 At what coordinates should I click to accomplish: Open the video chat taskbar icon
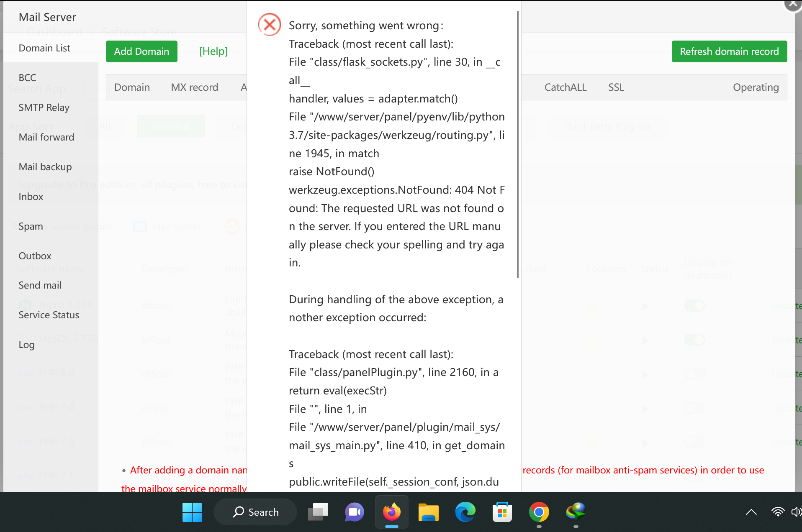pos(355,512)
